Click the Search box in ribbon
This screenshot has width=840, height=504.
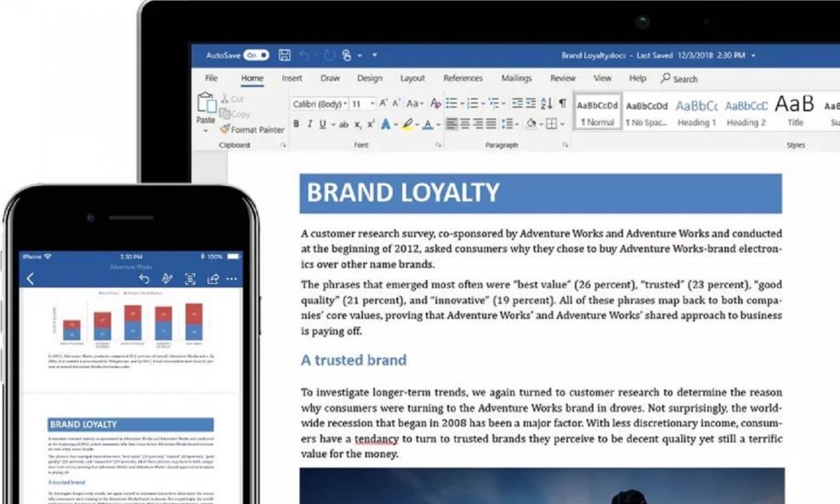pyautogui.click(x=678, y=79)
